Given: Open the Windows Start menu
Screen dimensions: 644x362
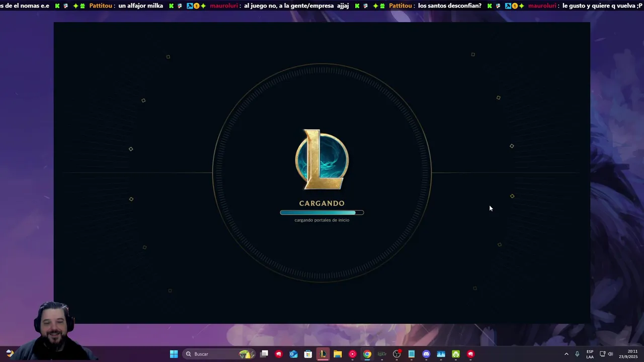Looking at the screenshot, I should tap(174, 354).
